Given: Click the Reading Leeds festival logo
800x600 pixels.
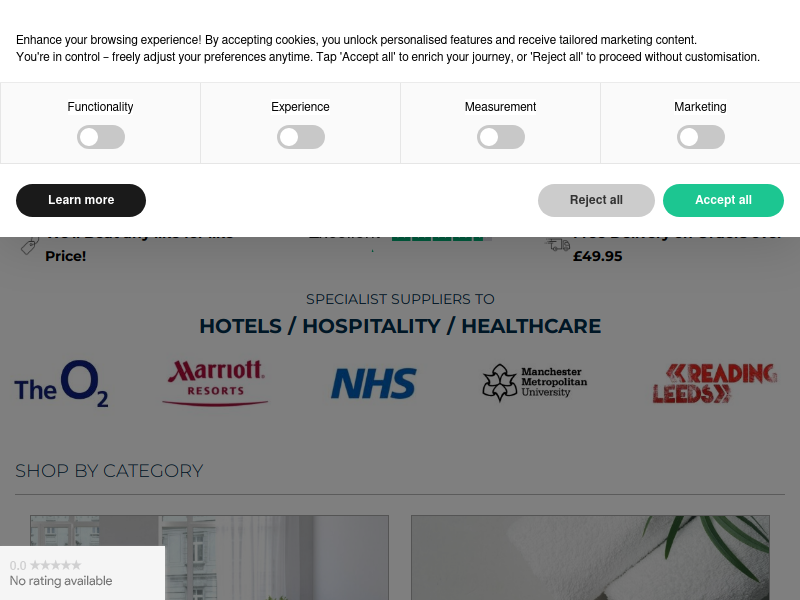Looking at the screenshot, I should pyautogui.click(x=715, y=384).
